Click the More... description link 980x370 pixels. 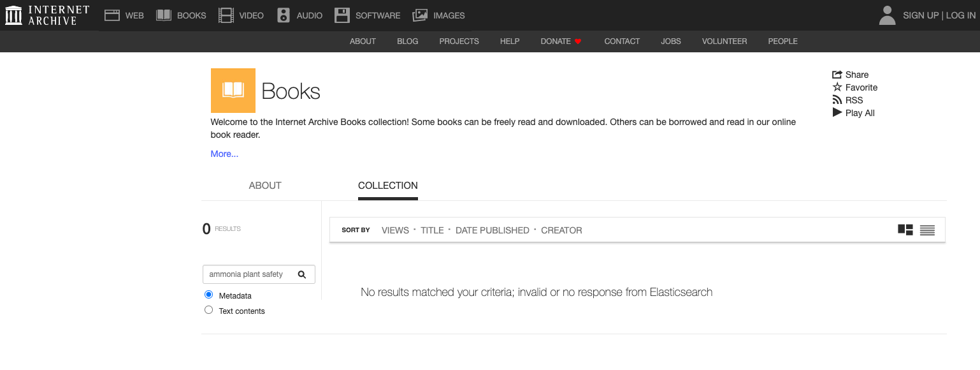pos(224,154)
